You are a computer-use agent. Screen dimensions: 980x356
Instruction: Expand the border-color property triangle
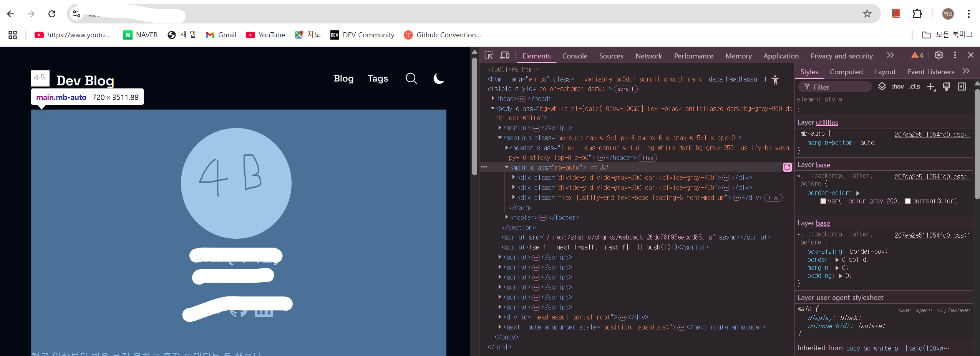[x=858, y=193]
